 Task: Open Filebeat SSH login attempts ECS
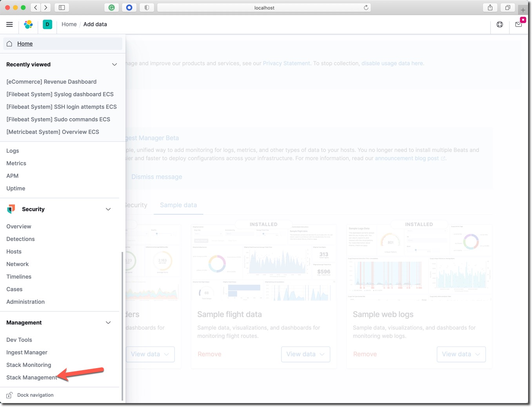pyautogui.click(x=62, y=107)
